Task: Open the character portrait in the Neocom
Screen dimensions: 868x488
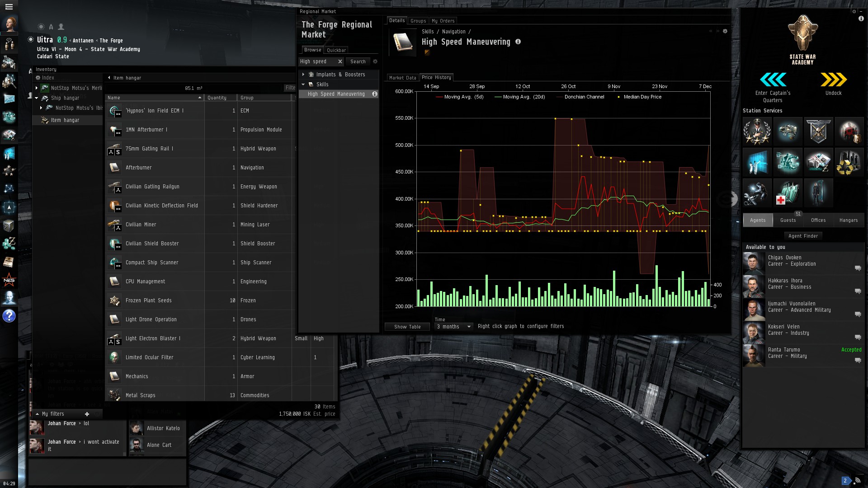Action: (x=9, y=23)
